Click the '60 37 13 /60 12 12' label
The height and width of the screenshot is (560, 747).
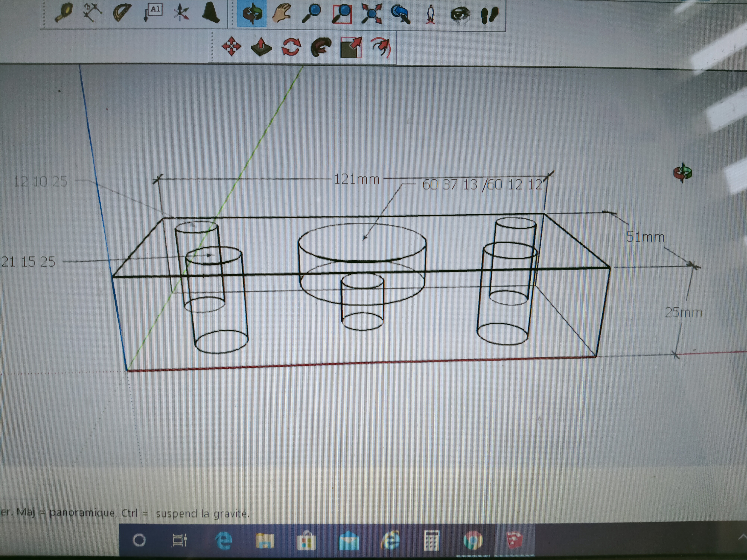point(482,185)
